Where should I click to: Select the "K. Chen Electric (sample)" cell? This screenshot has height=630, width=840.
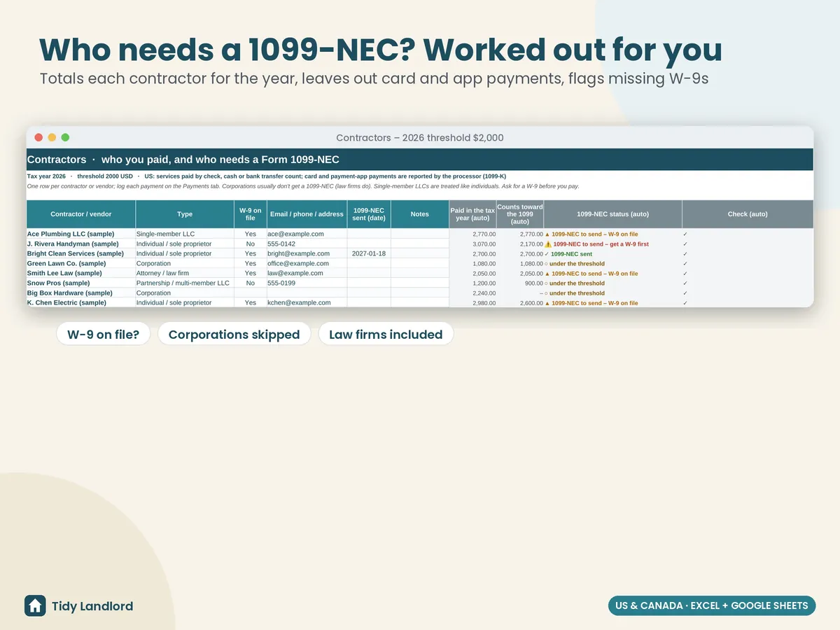(x=81, y=303)
